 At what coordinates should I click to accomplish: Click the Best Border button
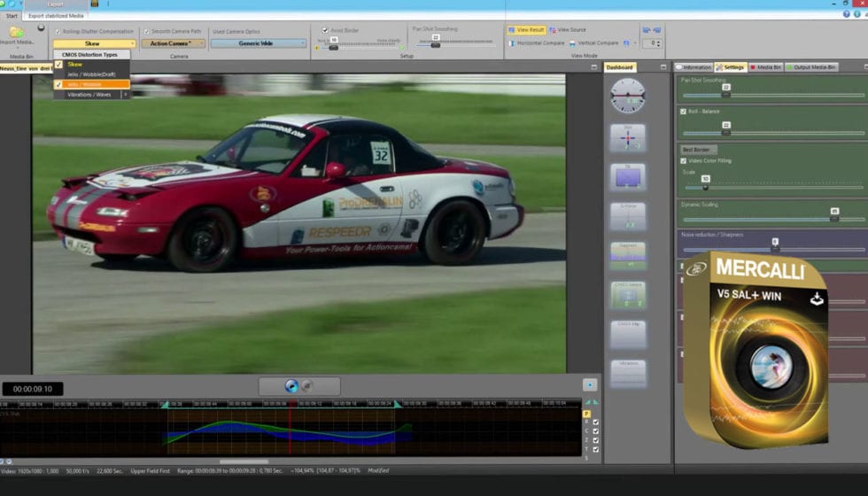pyautogui.click(x=697, y=150)
